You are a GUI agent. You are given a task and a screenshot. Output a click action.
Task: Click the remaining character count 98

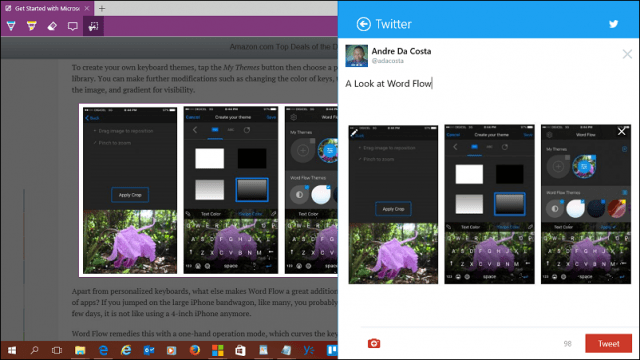[x=567, y=344]
